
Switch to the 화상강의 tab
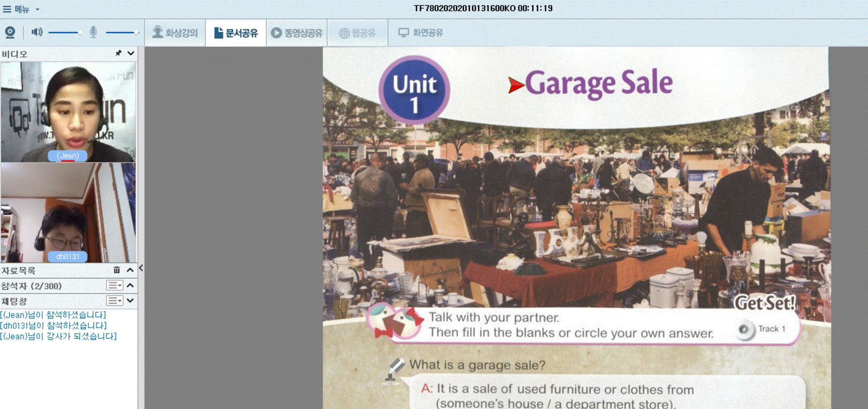coord(175,33)
